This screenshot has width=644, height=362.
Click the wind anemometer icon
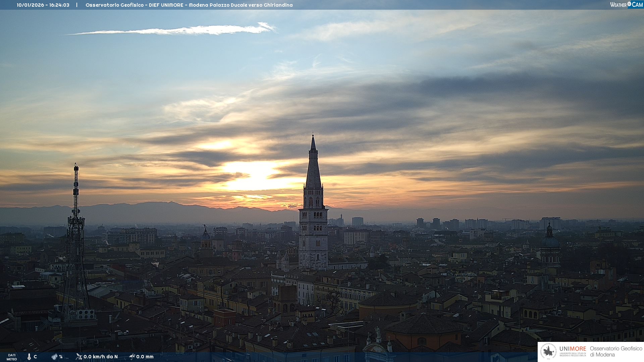(79, 357)
